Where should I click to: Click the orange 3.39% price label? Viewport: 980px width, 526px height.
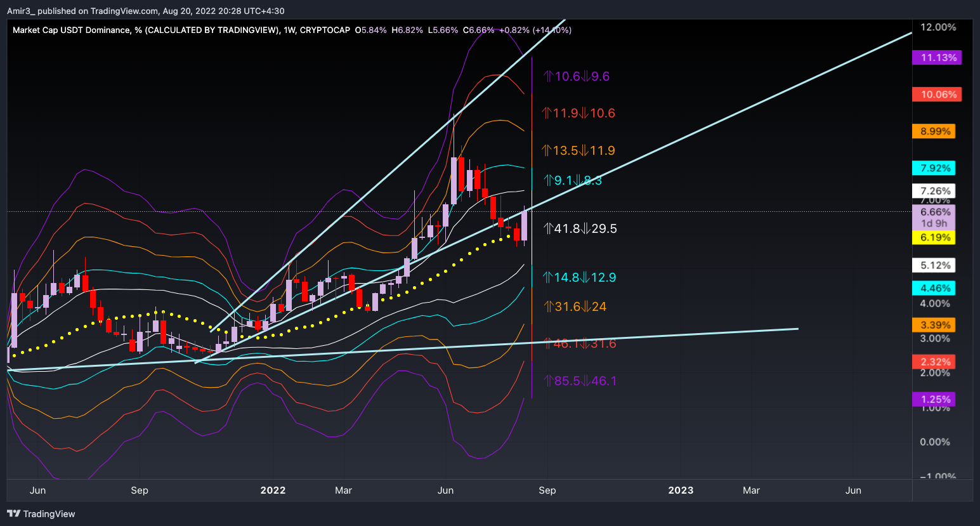(x=934, y=325)
